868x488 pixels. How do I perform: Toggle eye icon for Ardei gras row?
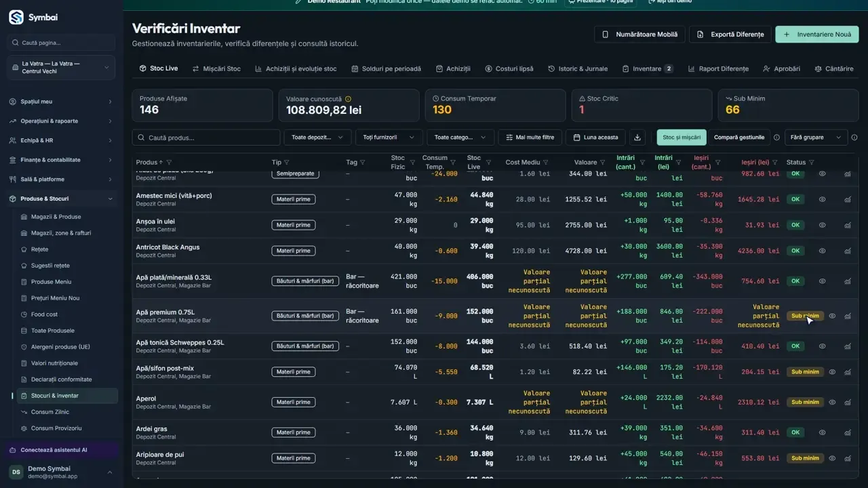[822, 432]
